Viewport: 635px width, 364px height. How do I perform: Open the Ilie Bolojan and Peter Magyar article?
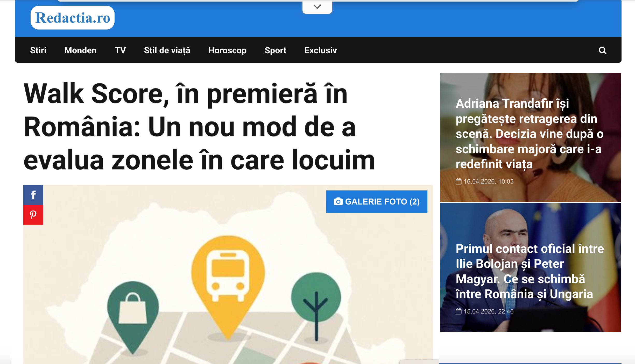click(529, 271)
